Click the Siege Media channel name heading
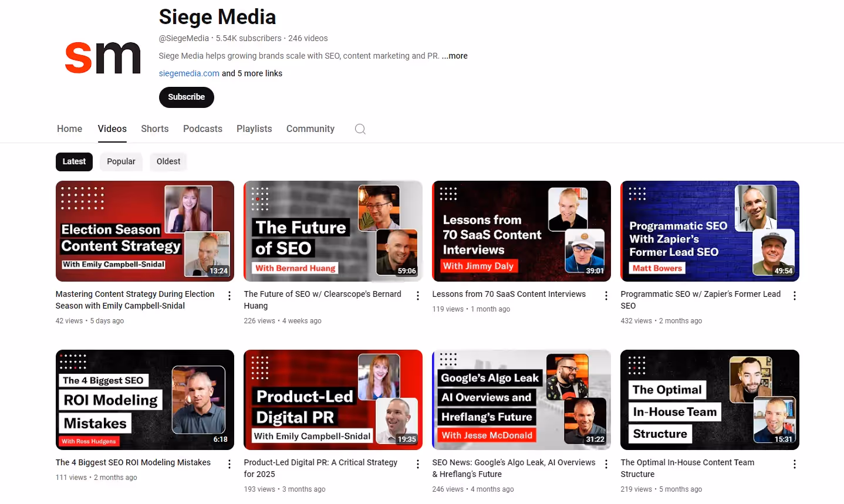 217,17
